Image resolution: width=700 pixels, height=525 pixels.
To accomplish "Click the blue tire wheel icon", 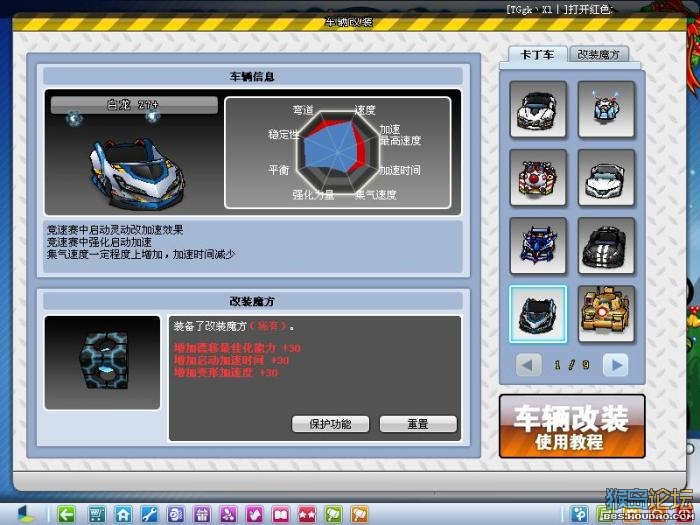I will [x=175, y=515].
